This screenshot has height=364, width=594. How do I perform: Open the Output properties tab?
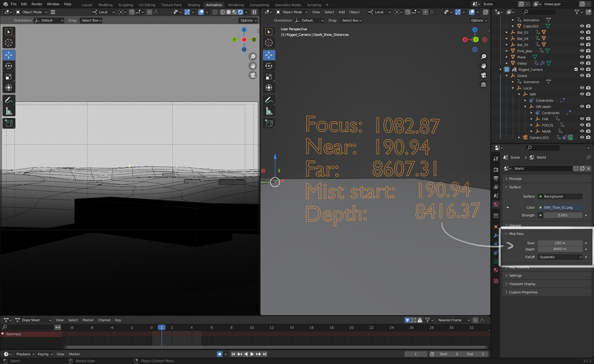[x=495, y=178]
